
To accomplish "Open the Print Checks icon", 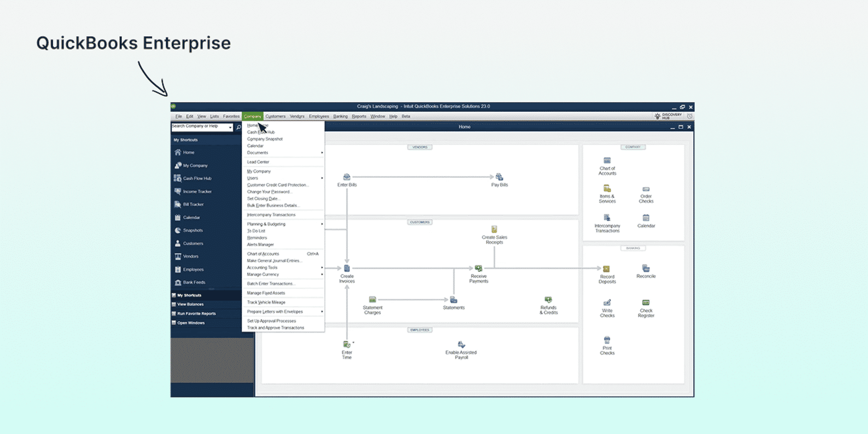I will pos(607,340).
